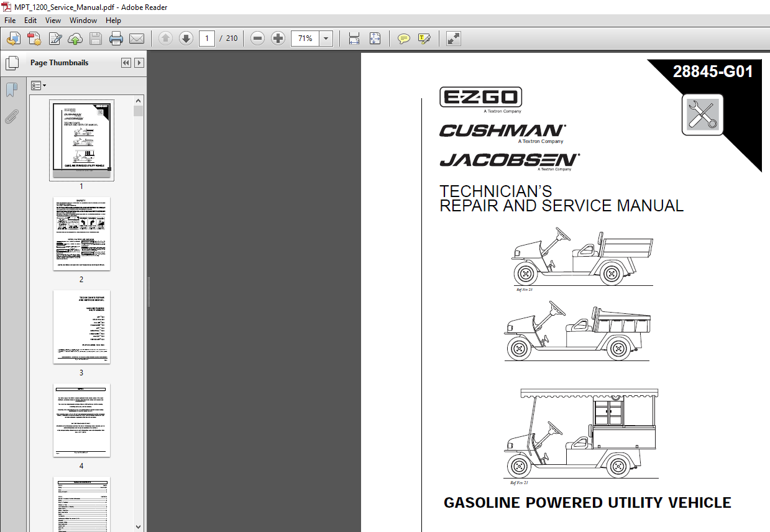Collapse the Page Thumbnails panel
Viewport: 770px width, 532px height.
[x=126, y=63]
